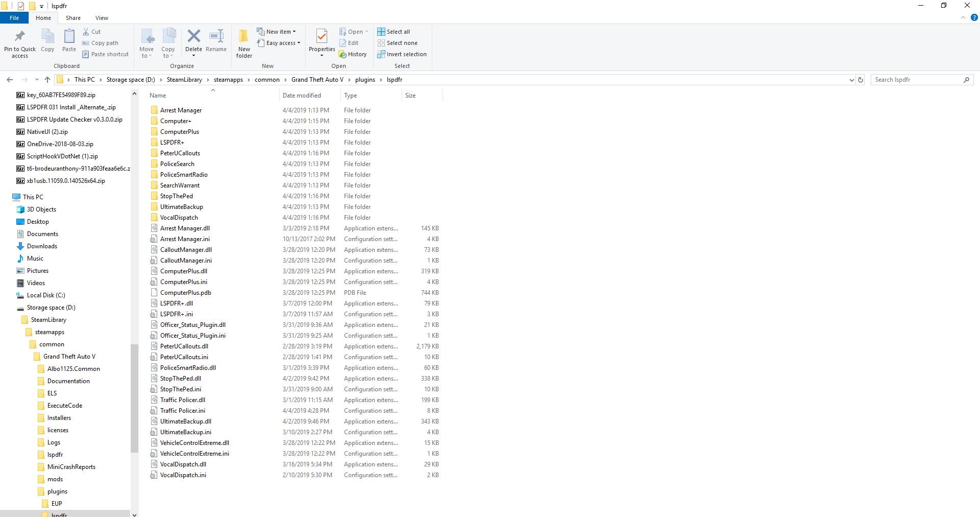Go up one level with Up arrow
The image size is (980, 517).
pyautogui.click(x=47, y=80)
